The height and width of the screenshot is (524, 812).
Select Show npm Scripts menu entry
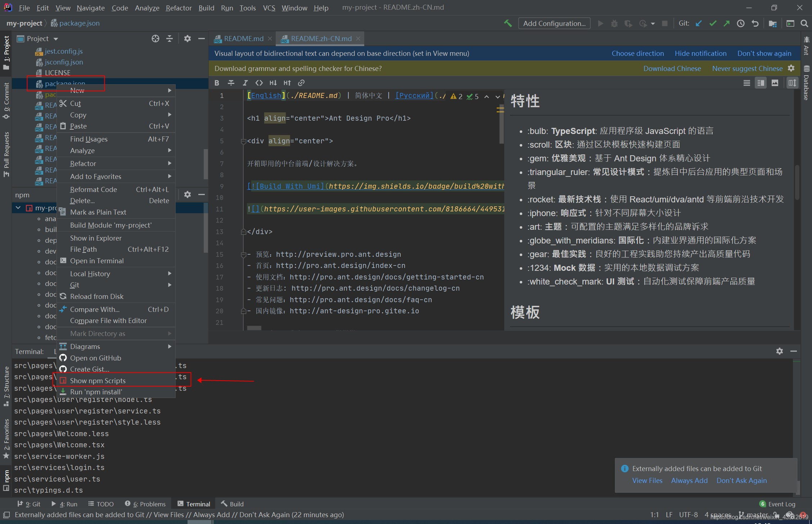pyautogui.click(x=98, y=381)
